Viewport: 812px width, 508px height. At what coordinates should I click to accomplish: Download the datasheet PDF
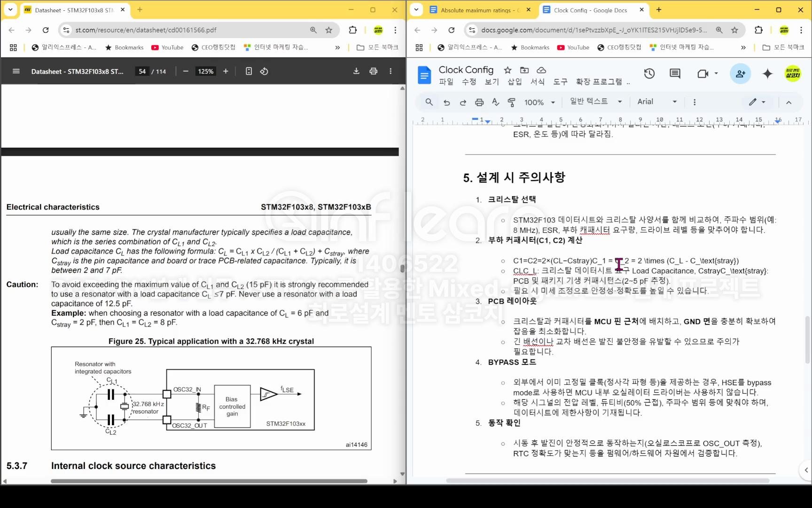click(356, 71)
